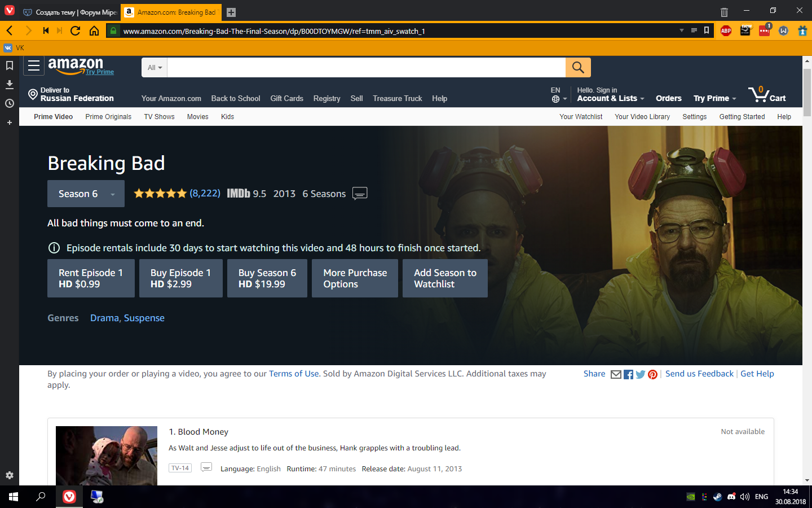Open the Windows Start menu
This screenshot has height=508, width=812.
14,497
